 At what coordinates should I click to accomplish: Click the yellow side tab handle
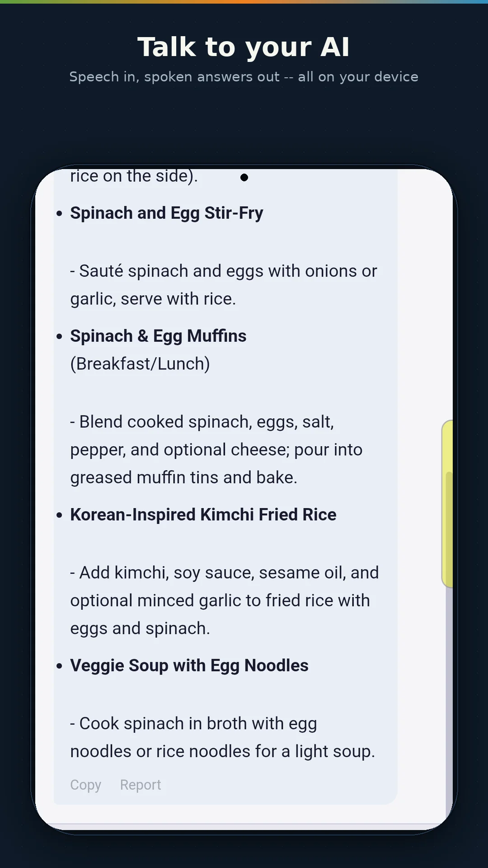[x=447, y=504]
